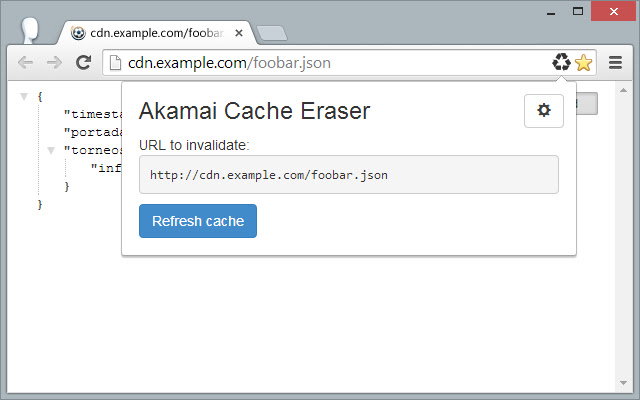This screenshot has height=400, width=640.
Task: Focus the URL to invalidate field
Action: 348,175
